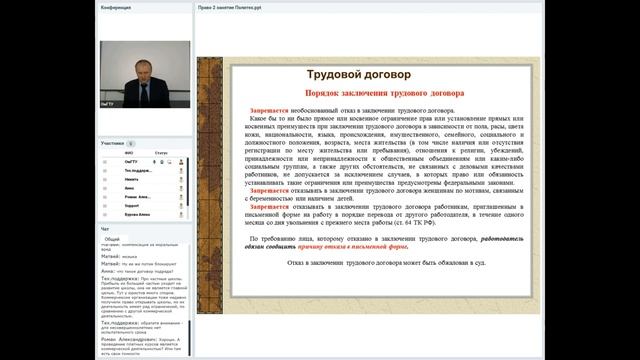Click the small flag icon left of Support

click(105, 206)
